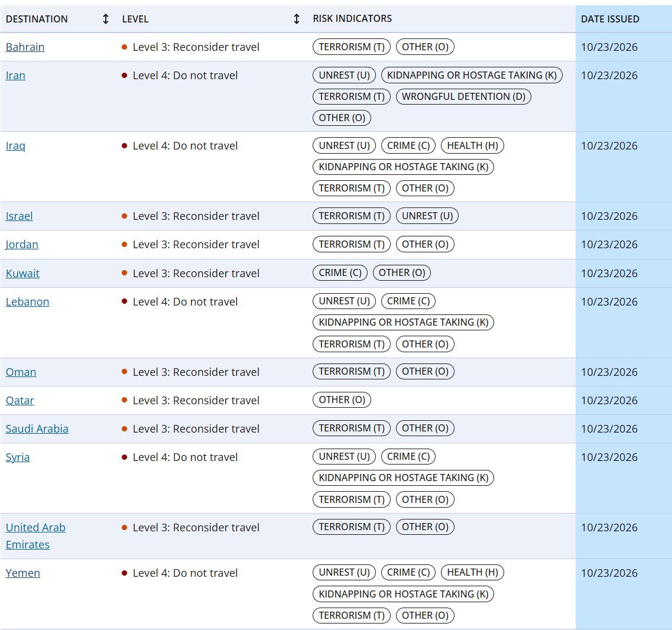672x630 pixels.
Task: Open the Israel destination link
Action: [20, 216]
